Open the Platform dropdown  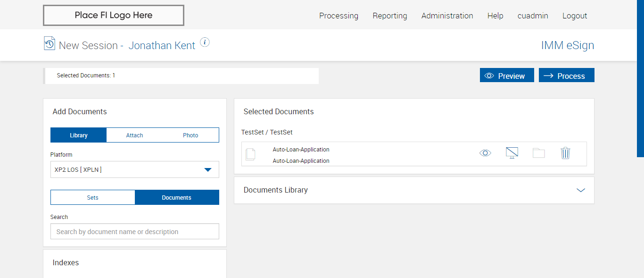click(x=135, y=169)
